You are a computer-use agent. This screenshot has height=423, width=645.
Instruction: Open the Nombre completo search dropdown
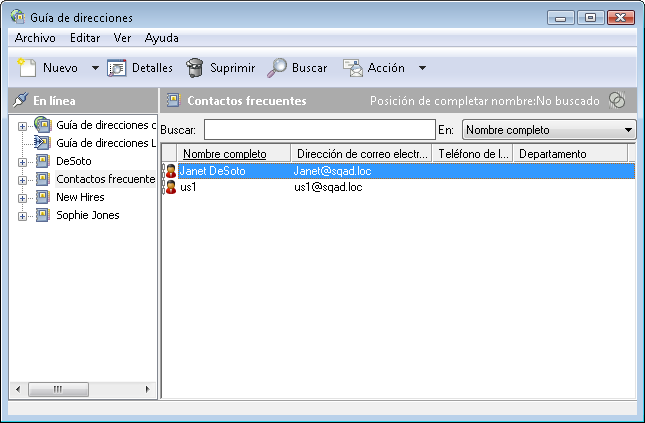click(549, 130)
